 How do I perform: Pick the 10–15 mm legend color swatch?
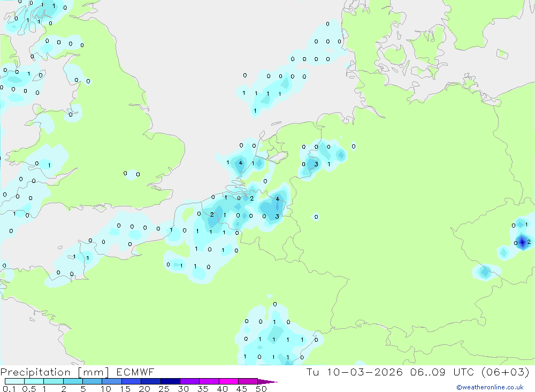pyautogui.click(x=112, y=381)
